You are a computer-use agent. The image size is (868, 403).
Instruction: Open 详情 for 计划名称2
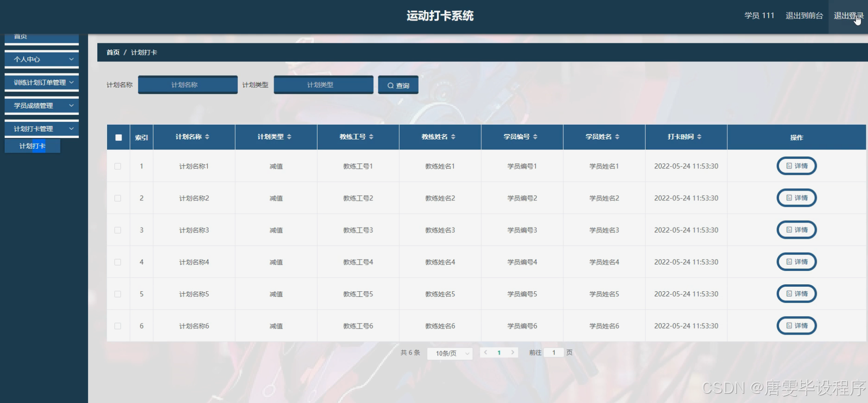pyautogui.click(x=797, y=198)
